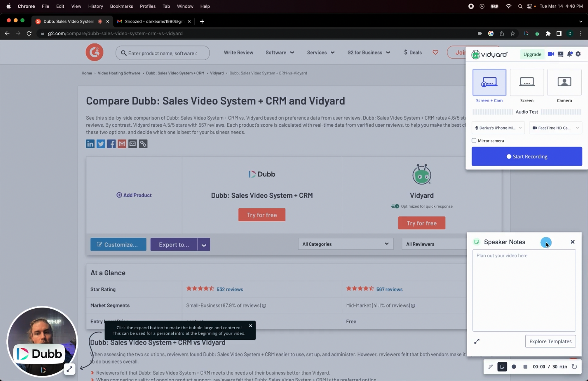
Task: Expand the Software nav menu
Action: tap(280, 52)
